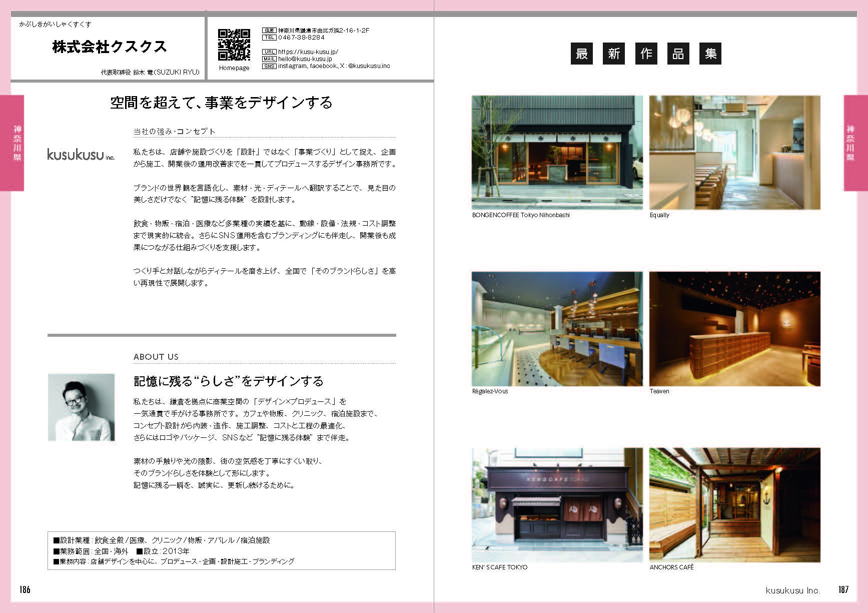
Task: Click the portrait photo of the representative
Action: point(81,407)
